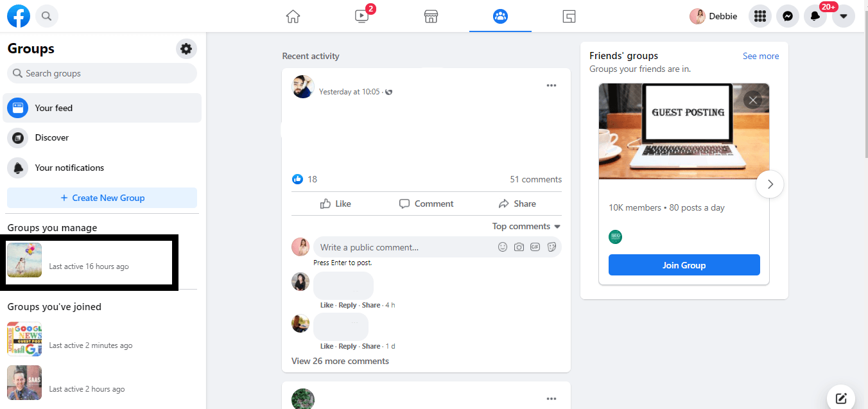Open the Top comments sort dropdown
Screen dimensions: 868x409
coord(526,226)
